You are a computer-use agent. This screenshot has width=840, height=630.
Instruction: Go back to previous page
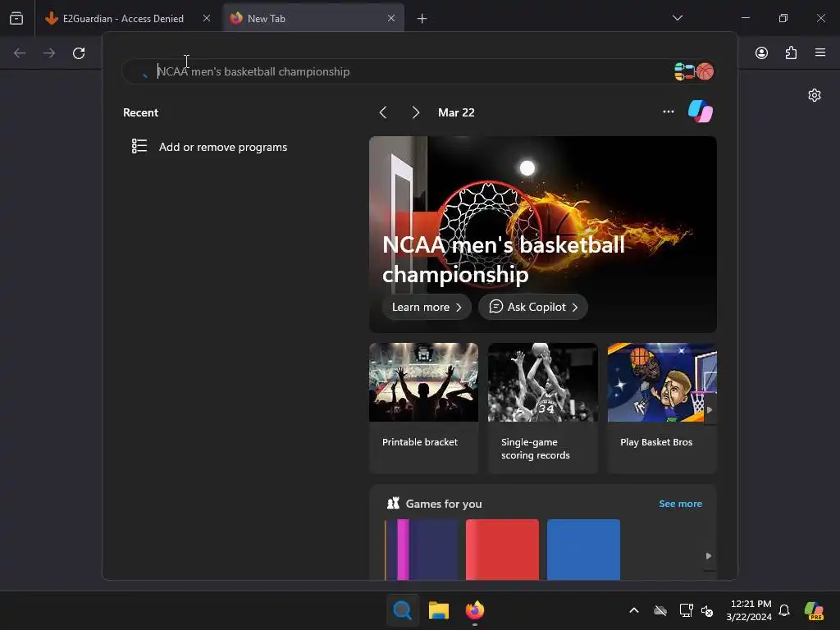click(x=20, y=53)
